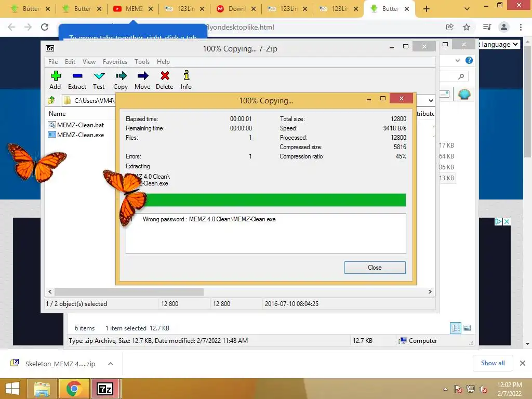Click the Add tool in 7-Zip toolbar
The image size is (532, 399).
55,80
